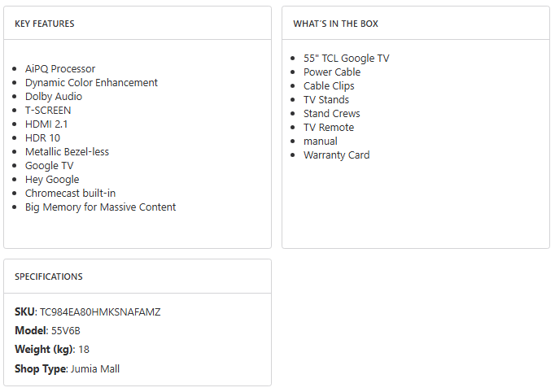Click the Dolby Audio feature

click(54, 97)
